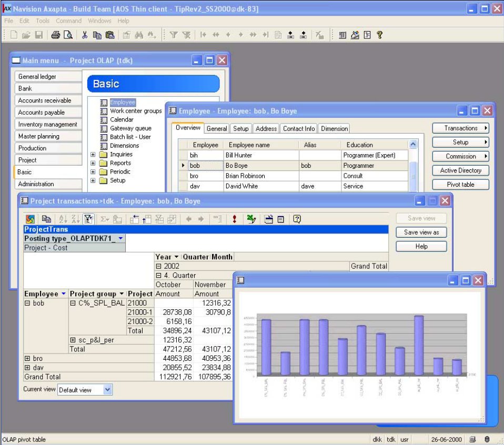Switch to the General tab in Employee window
504x445 pixels.
(x=217, y=128)
